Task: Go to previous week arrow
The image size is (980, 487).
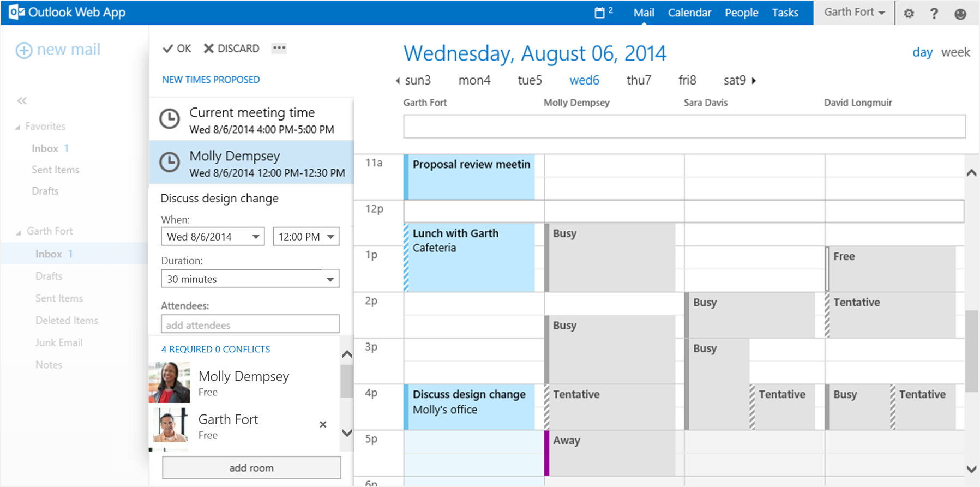Action: pyautogui.click(x=398, y=81)
